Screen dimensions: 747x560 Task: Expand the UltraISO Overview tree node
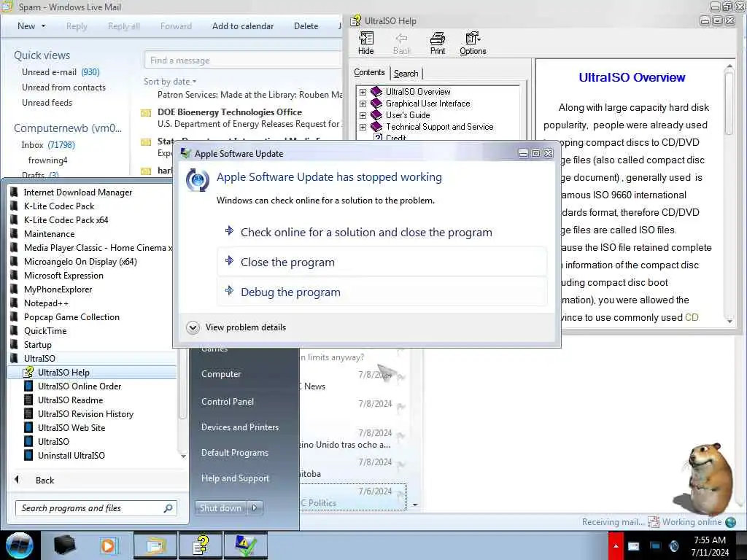[363, 92]
